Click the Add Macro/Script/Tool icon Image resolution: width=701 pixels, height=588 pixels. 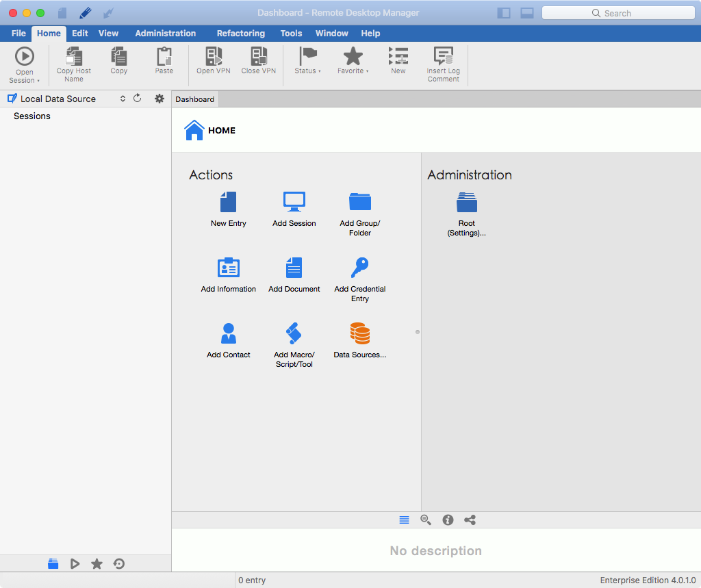pyautogui.click(x=294, y=333)
